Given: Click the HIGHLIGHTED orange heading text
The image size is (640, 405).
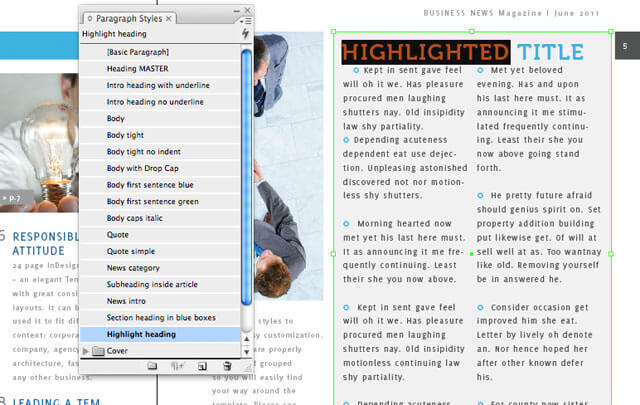Looking at the screenshot, I should 426,52.
